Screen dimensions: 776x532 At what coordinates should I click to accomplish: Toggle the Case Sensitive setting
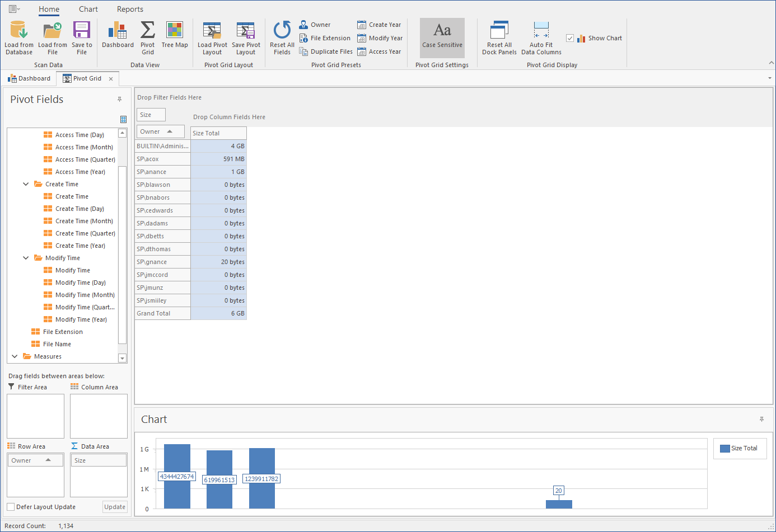click(x=442, y=37)
